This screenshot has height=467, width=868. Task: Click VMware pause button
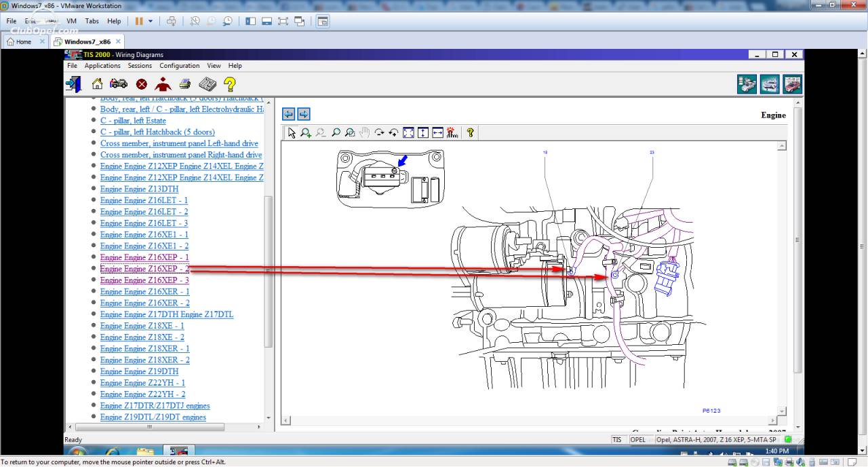coord(139,21)
